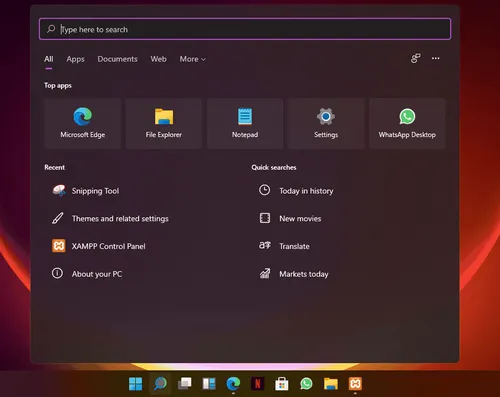The width and height of the screenshot is (500, 397).
Task: Search New movies quick search
Action: click(300, 219)
